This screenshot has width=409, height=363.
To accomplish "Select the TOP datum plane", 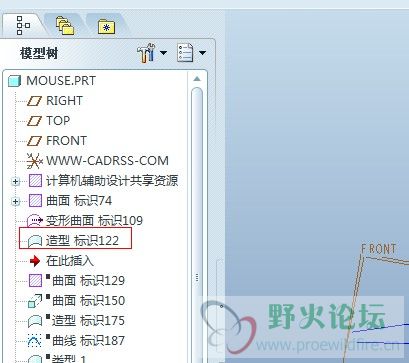I will tap(58, 121).
